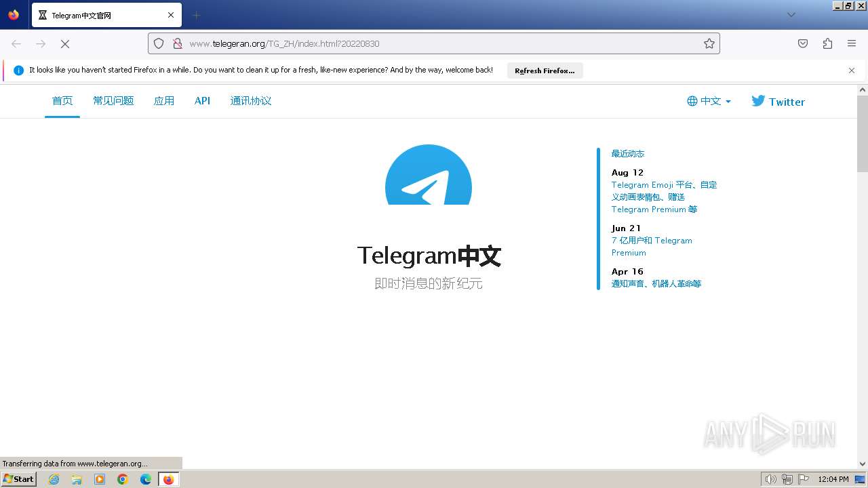Open the Extensions puzzle icon
The height and width of the screenshot is (488, 868).
tap(827, 43)
